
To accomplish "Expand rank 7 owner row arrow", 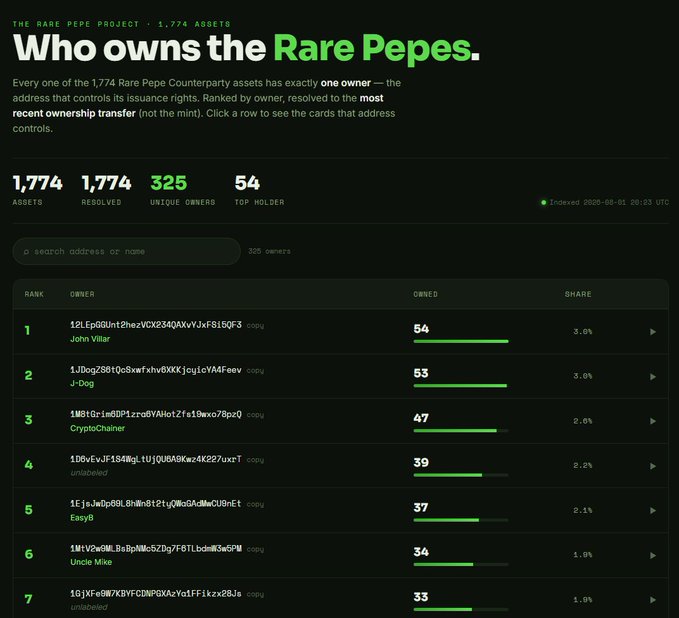I will point(653,600).
